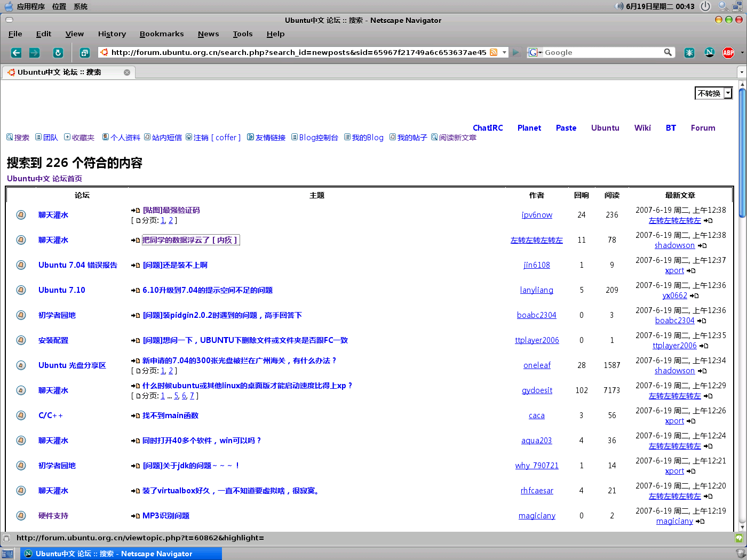This screenshot has width=747, height=560.
Task: Reload the page with the refresh icon
Action: point(58,52)
